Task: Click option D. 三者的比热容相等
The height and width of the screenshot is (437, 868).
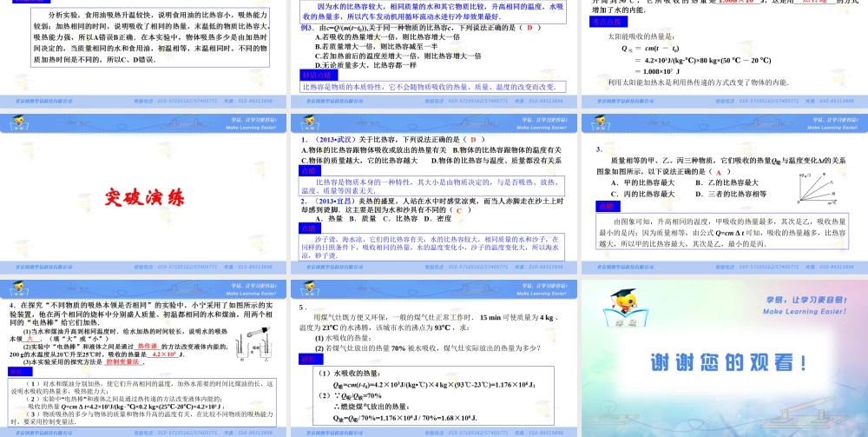Action: pos(731,194)
